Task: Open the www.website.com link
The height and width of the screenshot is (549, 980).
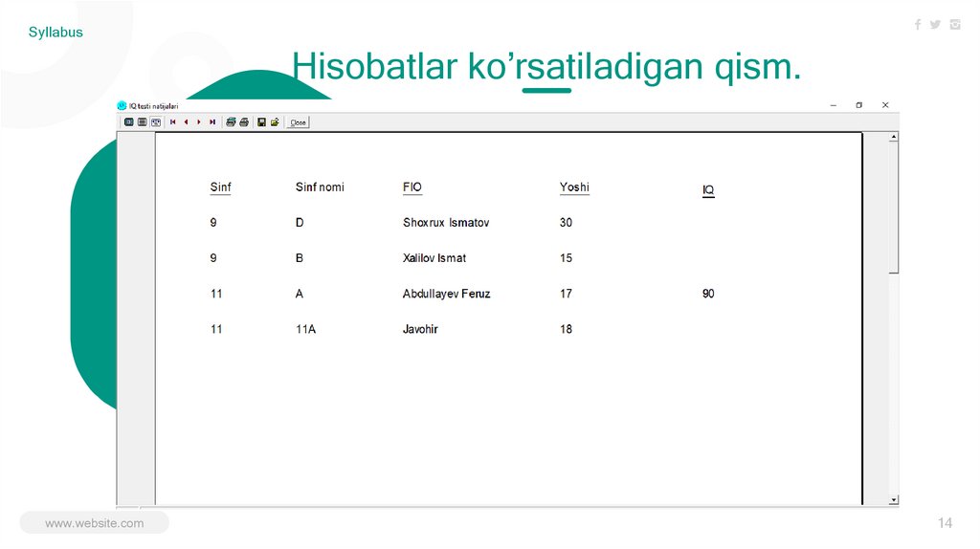Action: (x=95, y=523)
